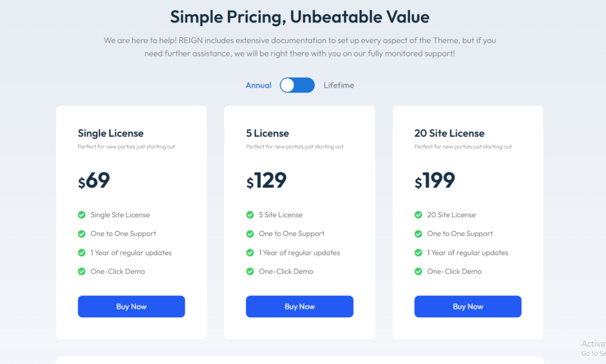Click Buy Now under 5 License
Viewport: 606px width, 364px height.
coord(299,307)
